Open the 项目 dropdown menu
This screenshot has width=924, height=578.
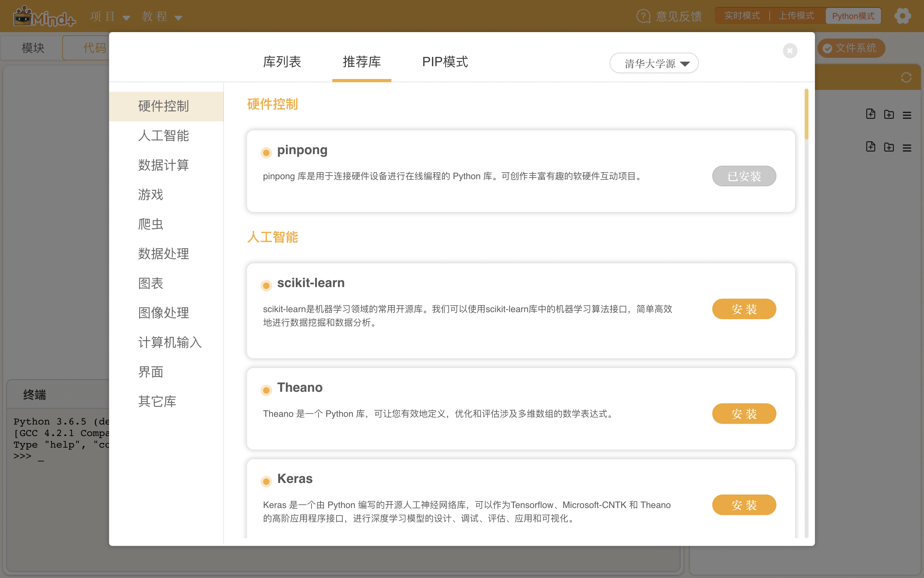(x=110, y=16)
